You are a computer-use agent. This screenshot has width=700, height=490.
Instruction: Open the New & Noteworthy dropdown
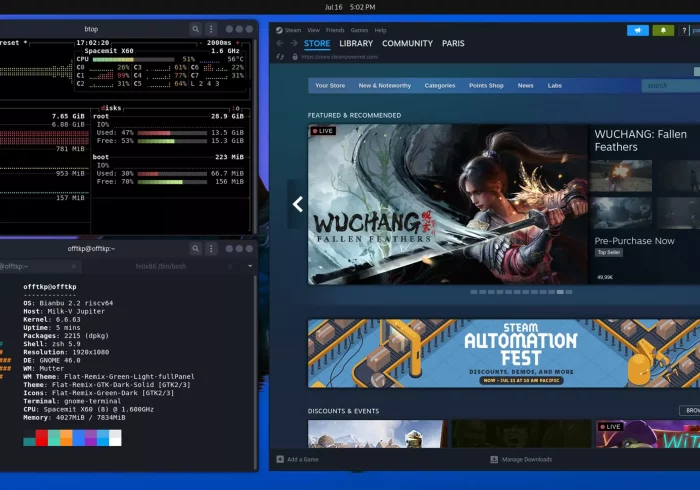click(x=385, y=86)
